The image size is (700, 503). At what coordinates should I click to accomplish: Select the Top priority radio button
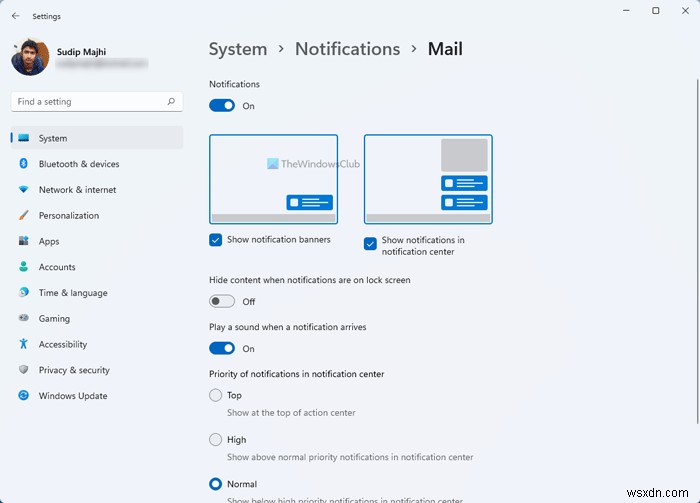pos(216,395)
